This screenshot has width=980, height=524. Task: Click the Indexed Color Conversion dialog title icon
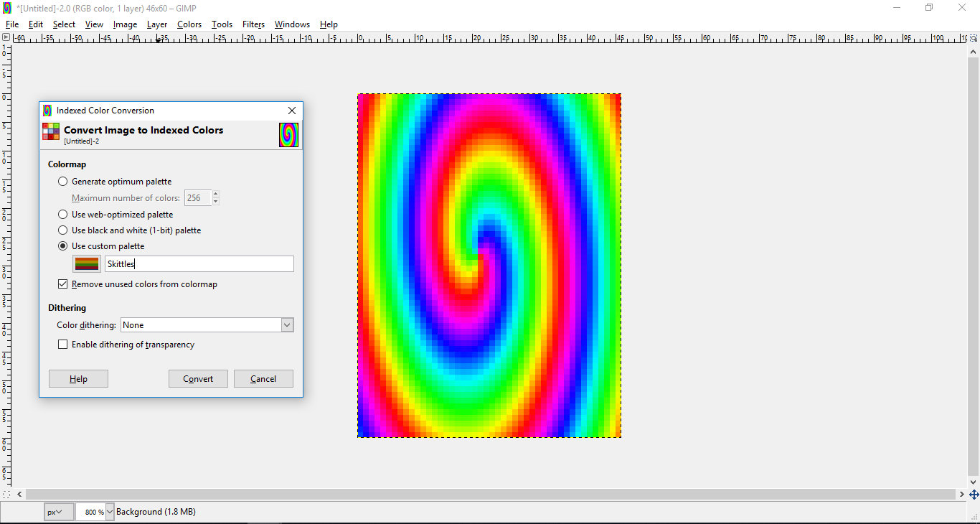click(47, 111)
